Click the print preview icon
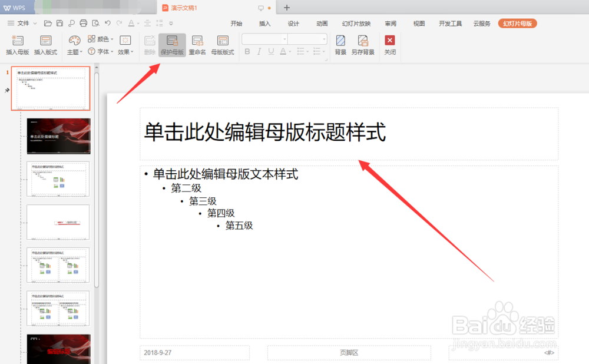Viewport: 589px width, 364px height. click(x=95, y=24)
